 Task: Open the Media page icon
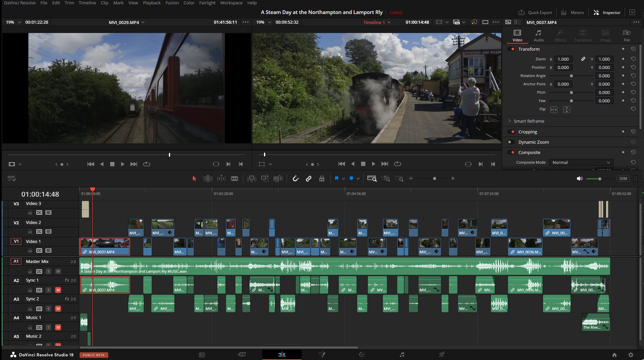tap(202, 355)
